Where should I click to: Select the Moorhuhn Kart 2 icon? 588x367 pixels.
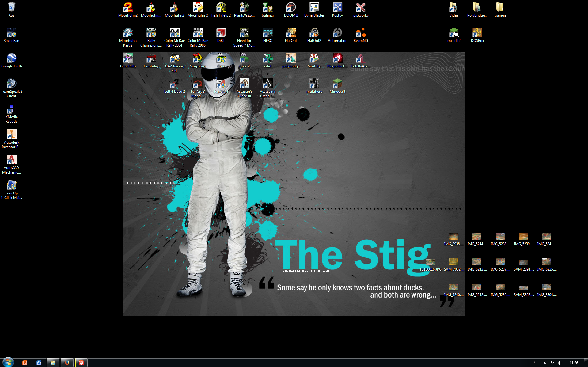128,37
